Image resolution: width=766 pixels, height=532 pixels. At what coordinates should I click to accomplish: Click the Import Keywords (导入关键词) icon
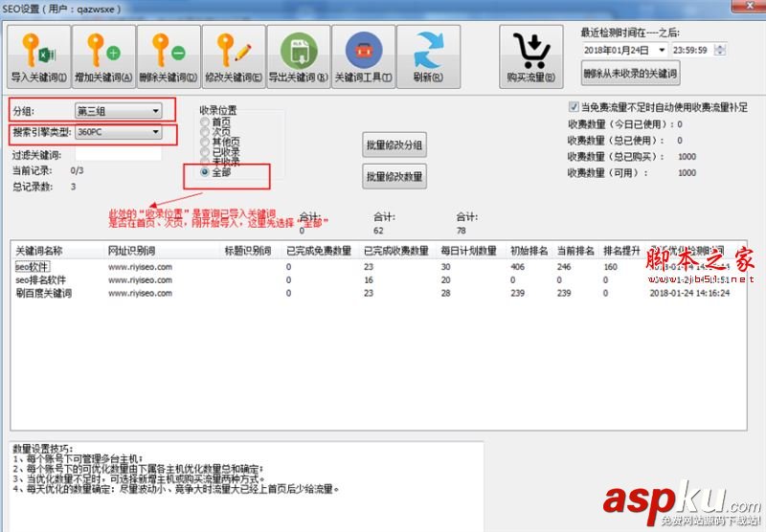pyautogui.click(x=38, y=56)
